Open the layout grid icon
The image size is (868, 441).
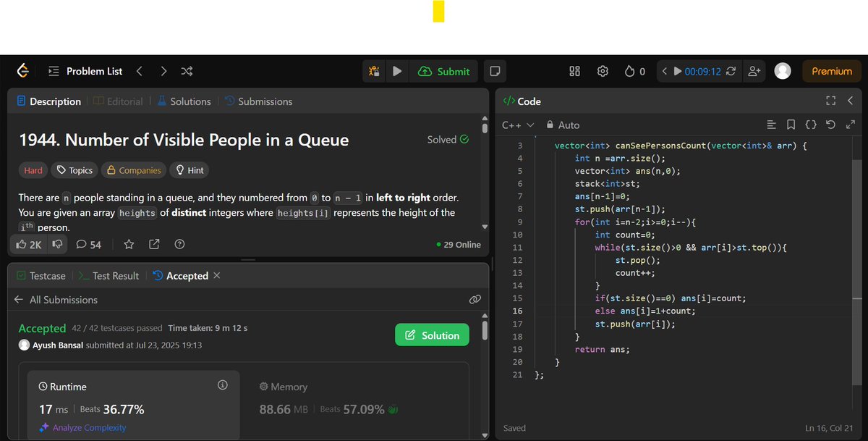575,71
